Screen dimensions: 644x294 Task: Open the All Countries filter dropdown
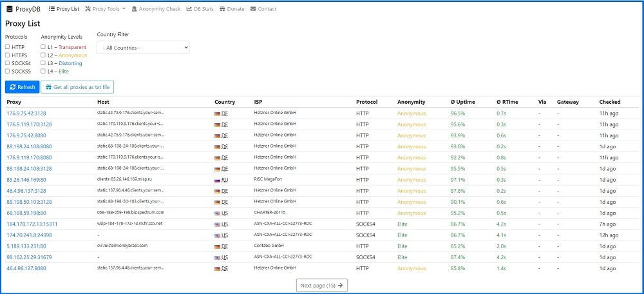[143, 48]
